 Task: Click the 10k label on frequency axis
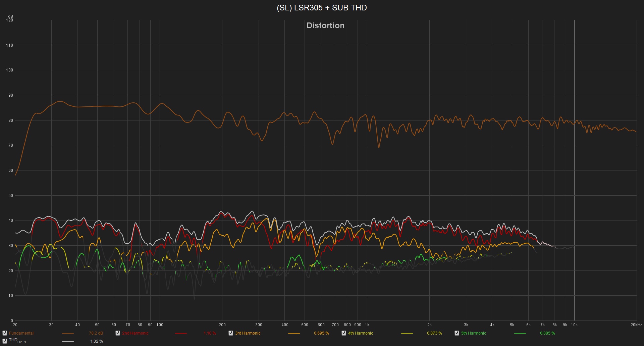pos(574,325)
